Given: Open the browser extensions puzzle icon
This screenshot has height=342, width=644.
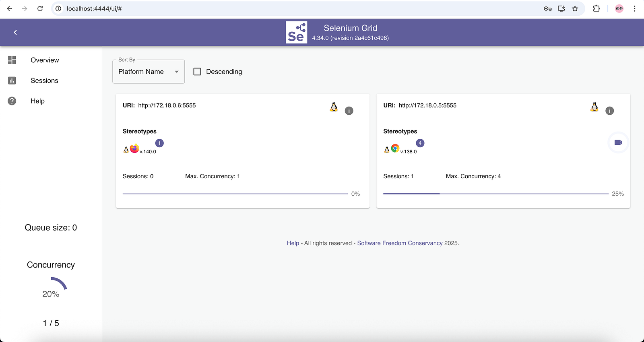Looking at the screenshot, I should [x=597, y=8].
